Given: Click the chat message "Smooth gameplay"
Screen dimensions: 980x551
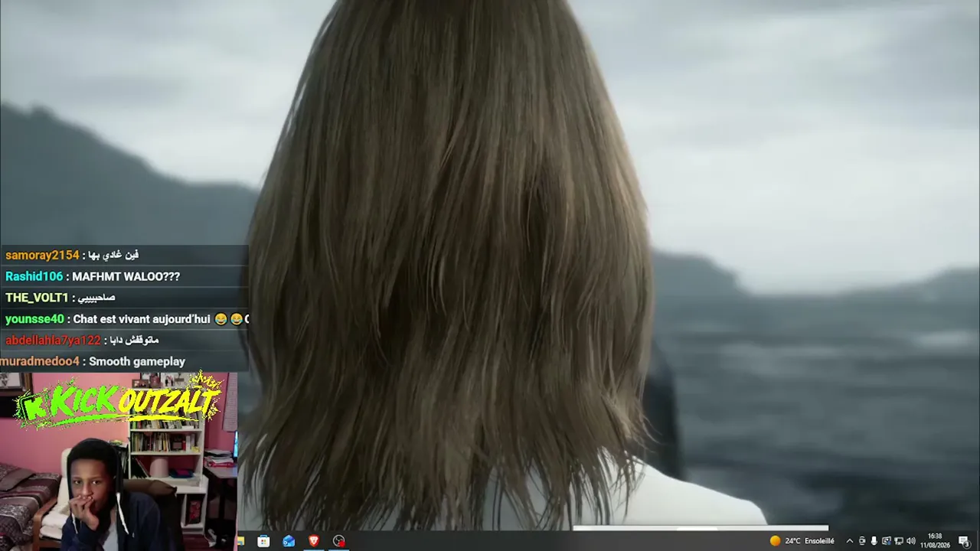Looking at the screenshot, I should click(x=137, y=361).
